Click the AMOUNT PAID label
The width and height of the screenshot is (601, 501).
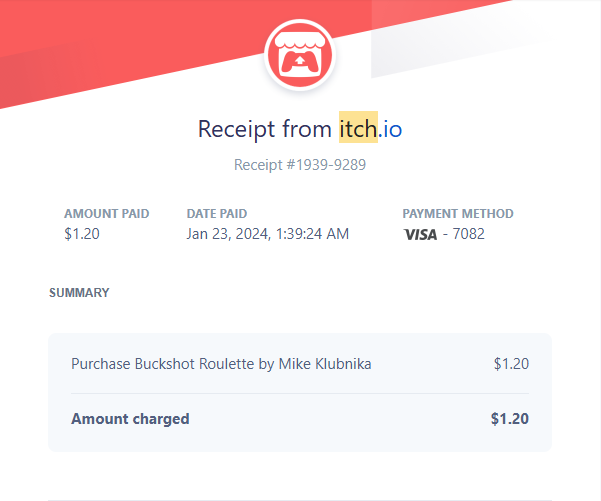point(107,214)
